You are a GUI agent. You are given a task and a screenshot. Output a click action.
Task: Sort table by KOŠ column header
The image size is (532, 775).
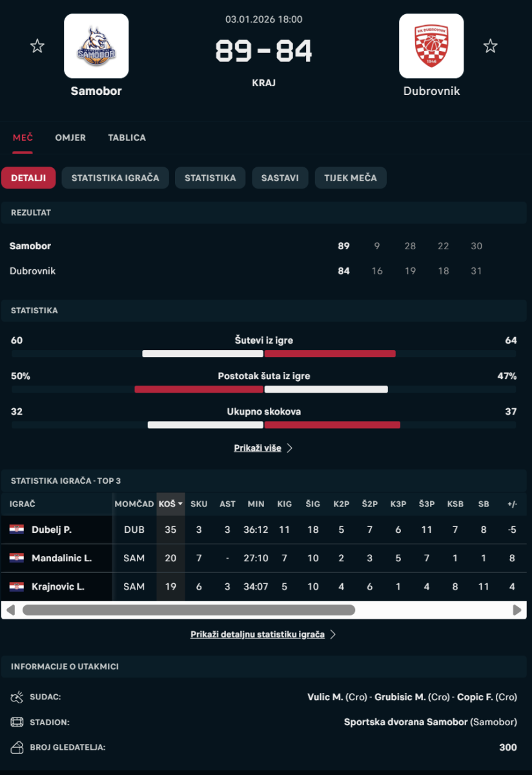[170, 504]
